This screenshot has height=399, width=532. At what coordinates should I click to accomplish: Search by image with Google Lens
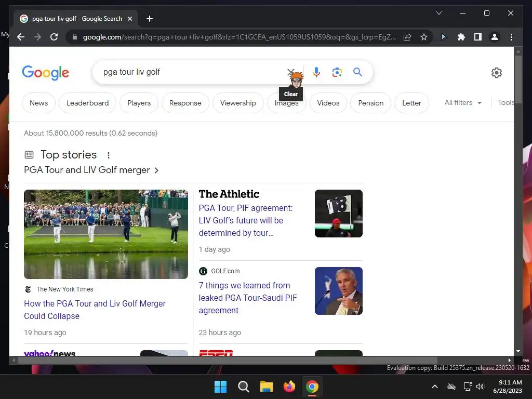pos(337,72)
